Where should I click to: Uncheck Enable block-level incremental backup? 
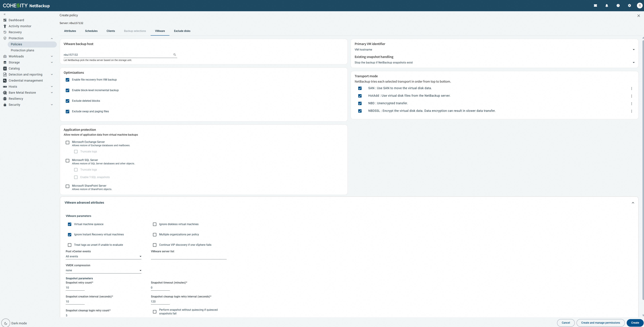[x=68, y=90]
